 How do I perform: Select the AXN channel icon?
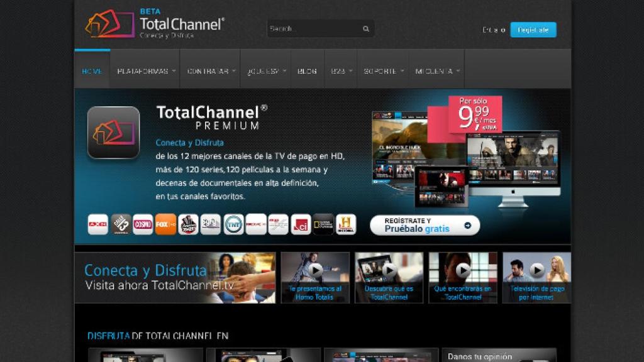pos(98,224)
